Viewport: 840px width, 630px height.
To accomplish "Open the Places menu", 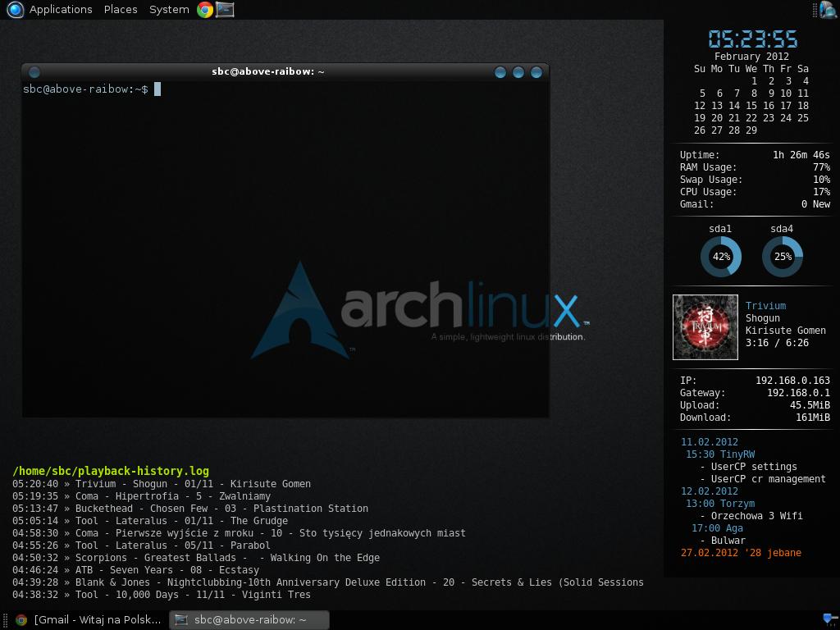I will 121,10.
